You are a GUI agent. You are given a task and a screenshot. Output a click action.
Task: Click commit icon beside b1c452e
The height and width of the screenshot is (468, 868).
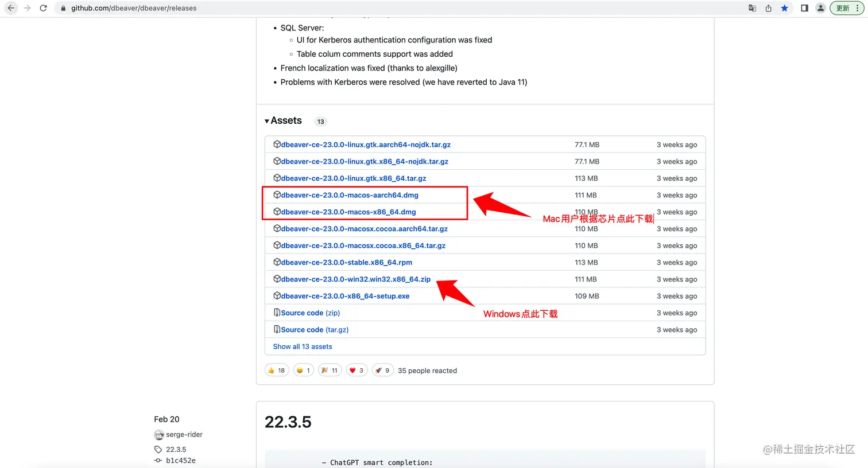point(158,461)
